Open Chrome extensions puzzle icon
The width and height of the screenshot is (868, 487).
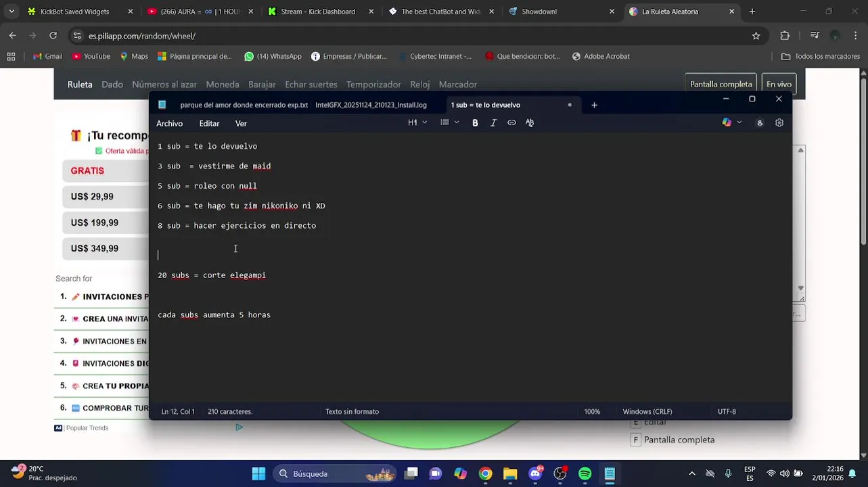[785, 36]
